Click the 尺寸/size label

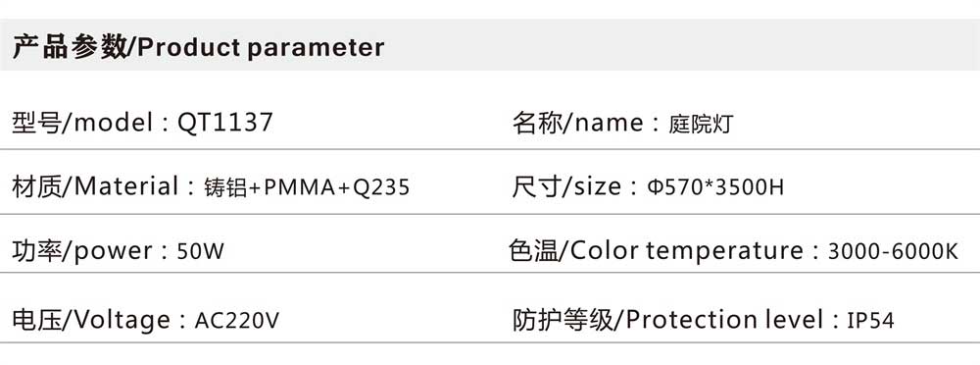pos(566,186)
